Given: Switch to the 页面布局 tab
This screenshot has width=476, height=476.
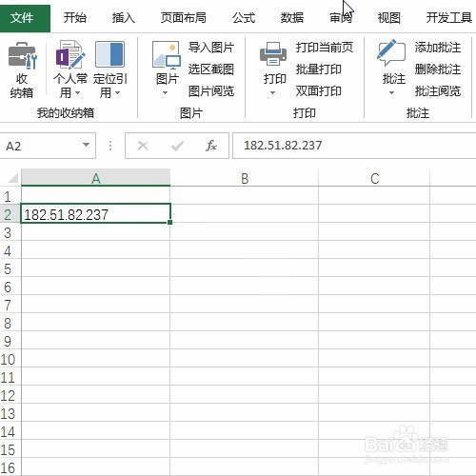Looking at the screenshot, I should pos(184,18).
